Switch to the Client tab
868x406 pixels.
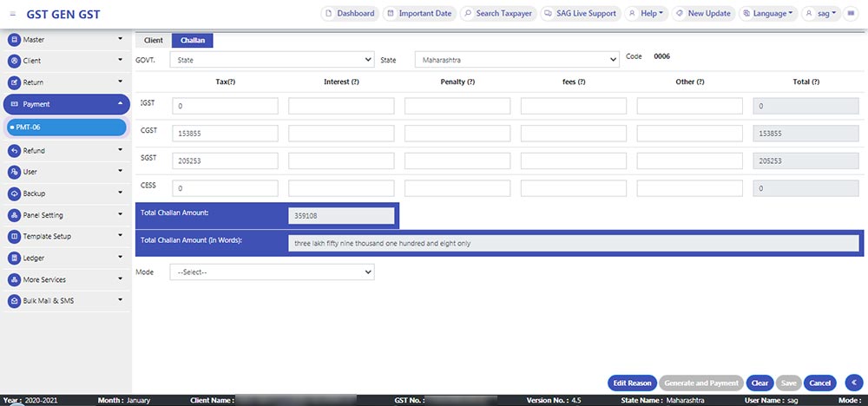tap(153, 41)
